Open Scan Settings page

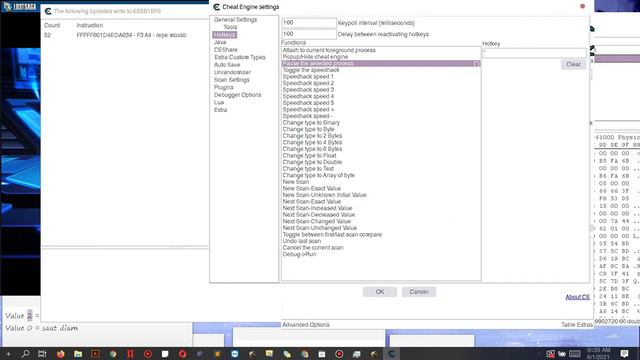click(231, 80)
